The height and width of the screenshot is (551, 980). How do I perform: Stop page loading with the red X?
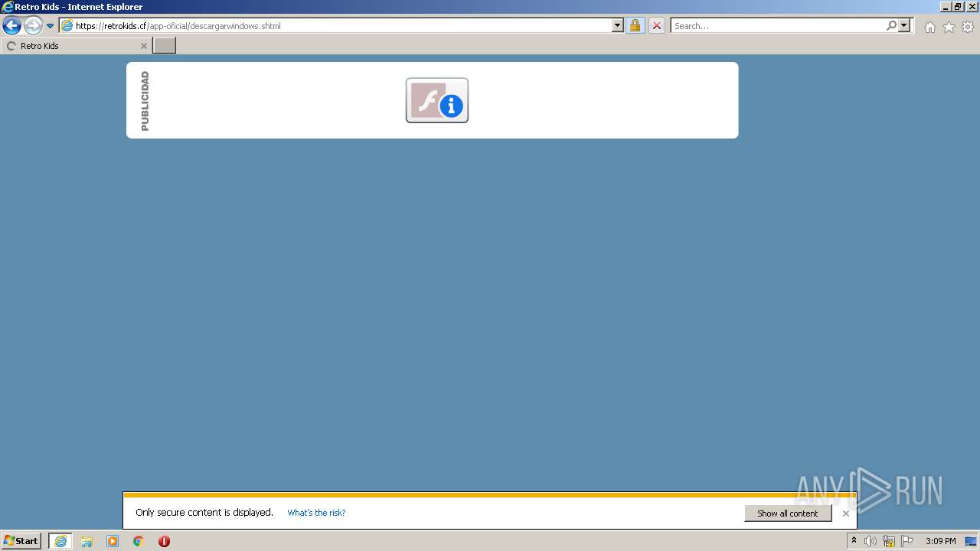tap(657, 25)
